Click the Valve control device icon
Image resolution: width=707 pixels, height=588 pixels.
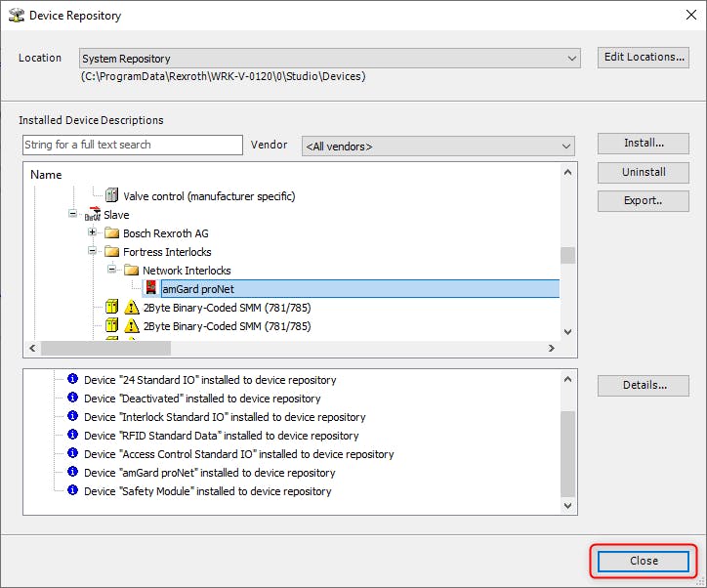[x=112, y=195]
